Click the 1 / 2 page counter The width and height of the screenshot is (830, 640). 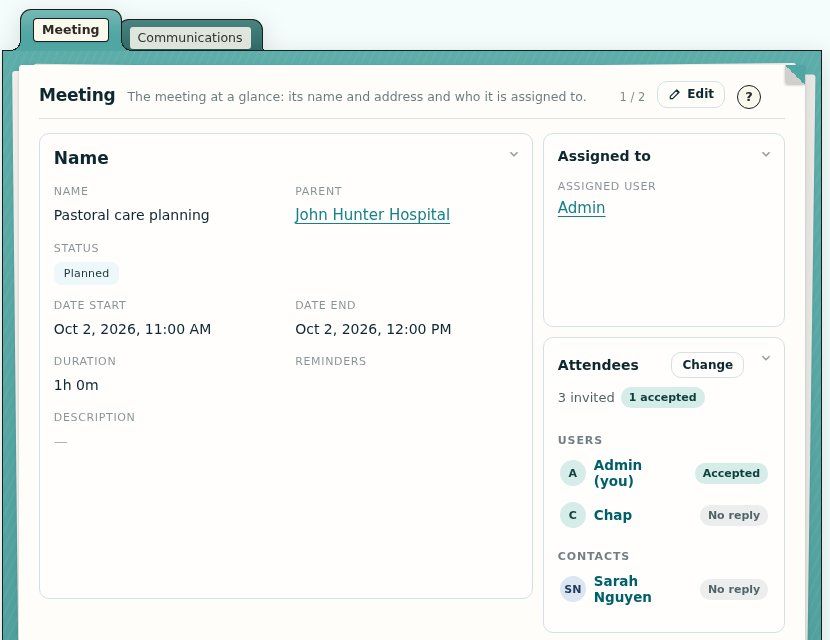click(x=632, y=97)
